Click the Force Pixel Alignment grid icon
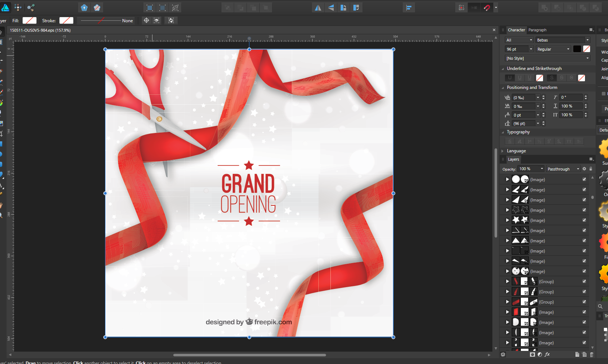 coord(461,8)
